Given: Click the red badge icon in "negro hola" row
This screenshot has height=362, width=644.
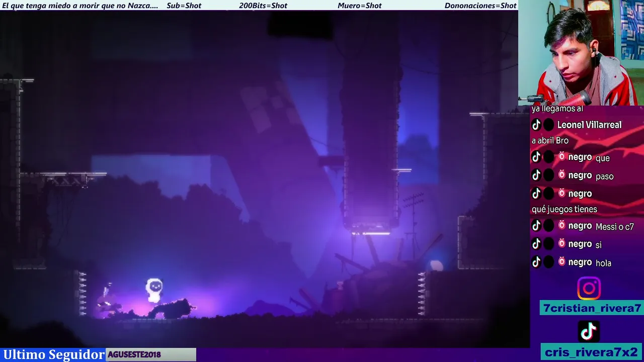Looking at the screenshot, I should (x=561, y=262).
